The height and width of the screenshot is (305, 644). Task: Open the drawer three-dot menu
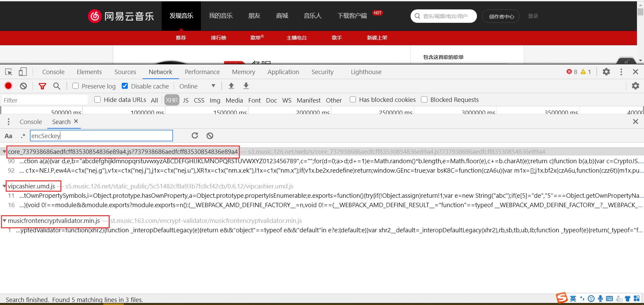8,122
